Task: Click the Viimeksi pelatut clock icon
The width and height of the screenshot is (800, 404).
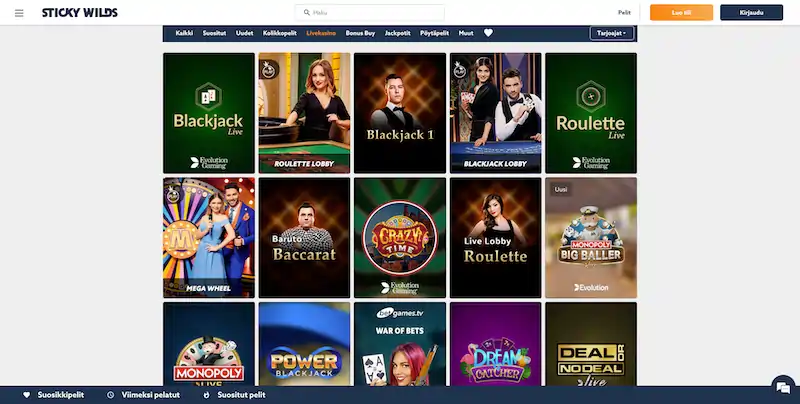Action: (x=110, y=395)
